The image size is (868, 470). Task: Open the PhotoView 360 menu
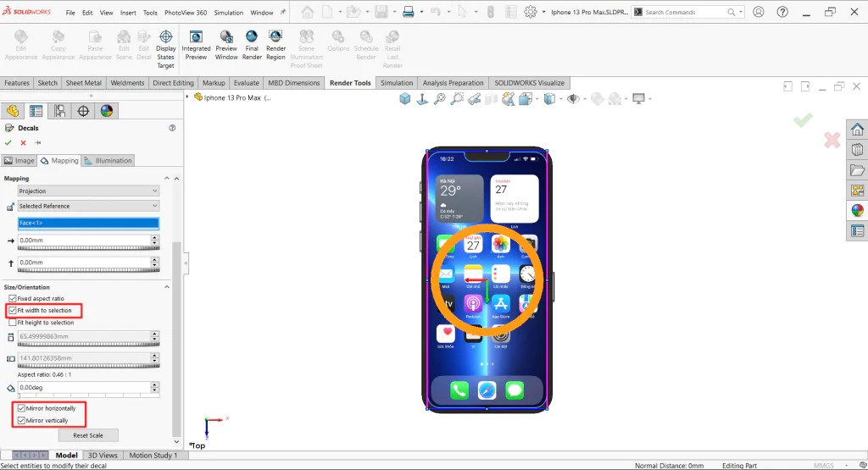pyautogui.click(x=186, y=12)
